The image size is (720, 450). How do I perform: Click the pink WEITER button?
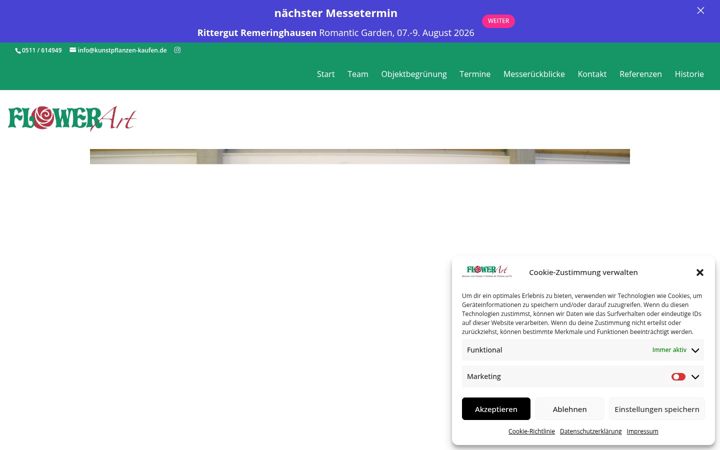coord(498,21)
